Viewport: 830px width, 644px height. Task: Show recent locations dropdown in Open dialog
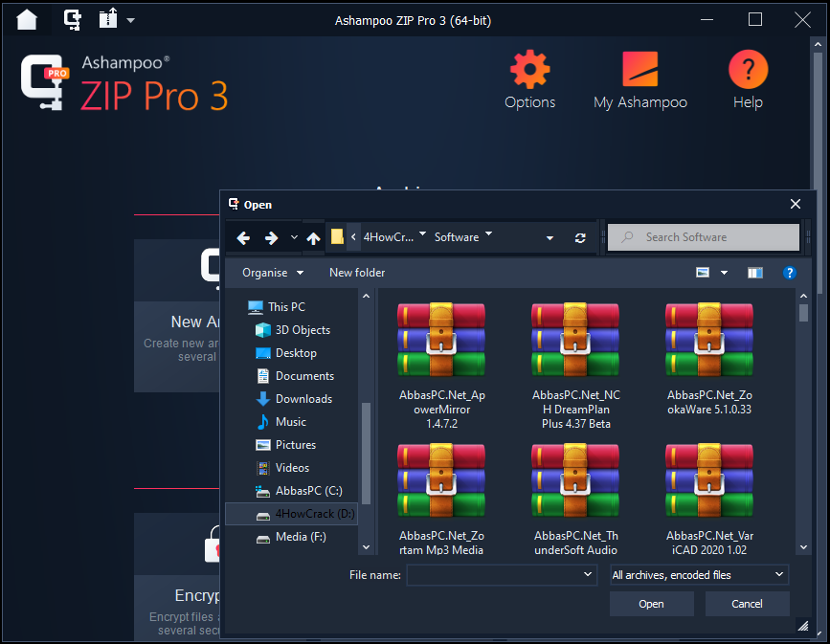pyautogui.click(x=294, y=237)
